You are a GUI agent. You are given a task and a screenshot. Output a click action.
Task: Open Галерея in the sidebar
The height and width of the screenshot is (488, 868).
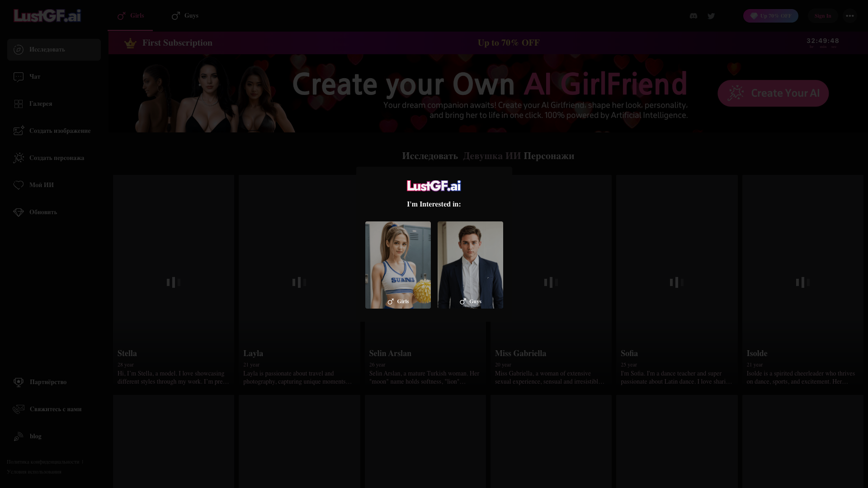54,104
